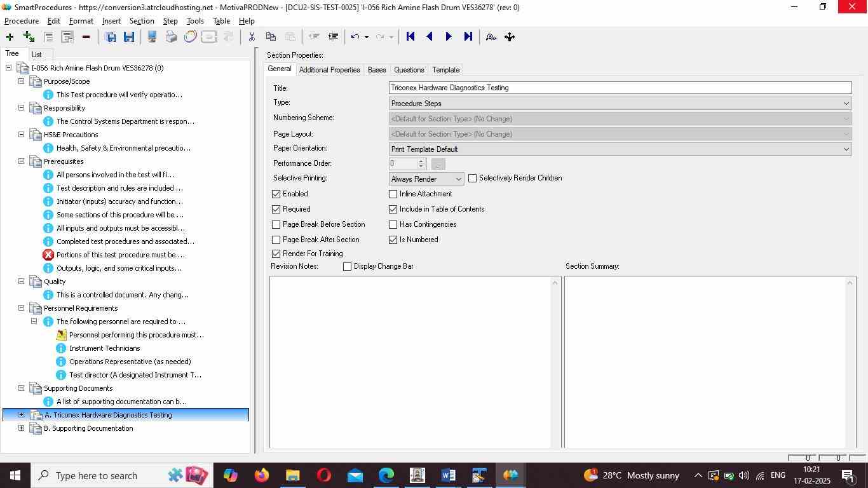Click the four-way move arrows icon

(510, 37)
